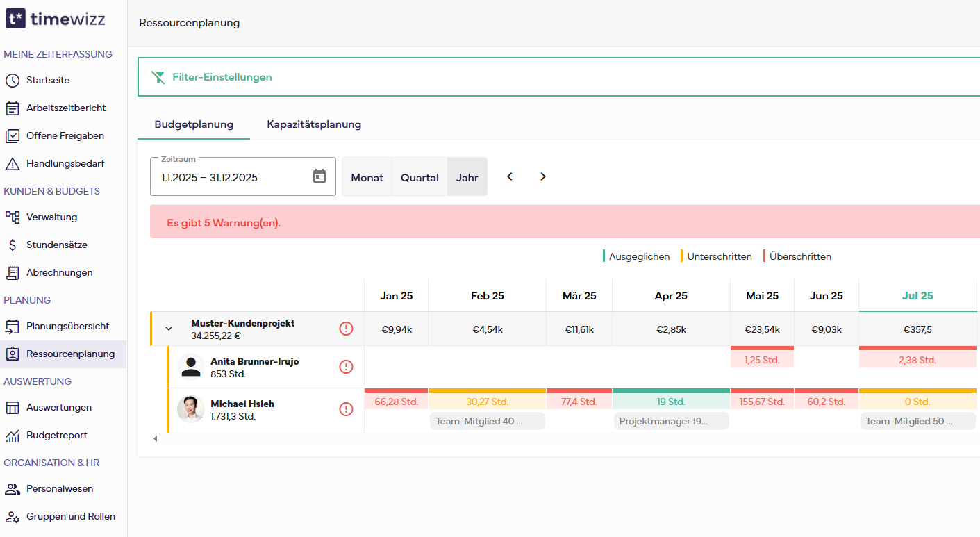Go to the previous period with the left chevron
Screen dimensions: 980x537
[x=509, y=176]
